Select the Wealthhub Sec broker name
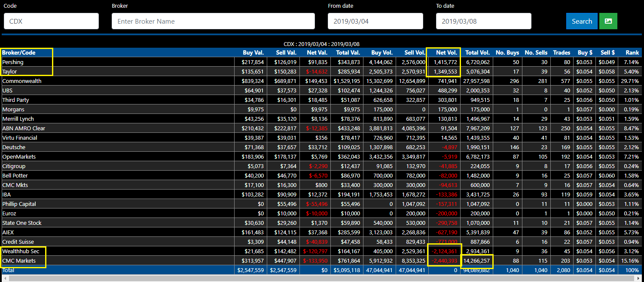644x282 pixels. tap(21, 251)
